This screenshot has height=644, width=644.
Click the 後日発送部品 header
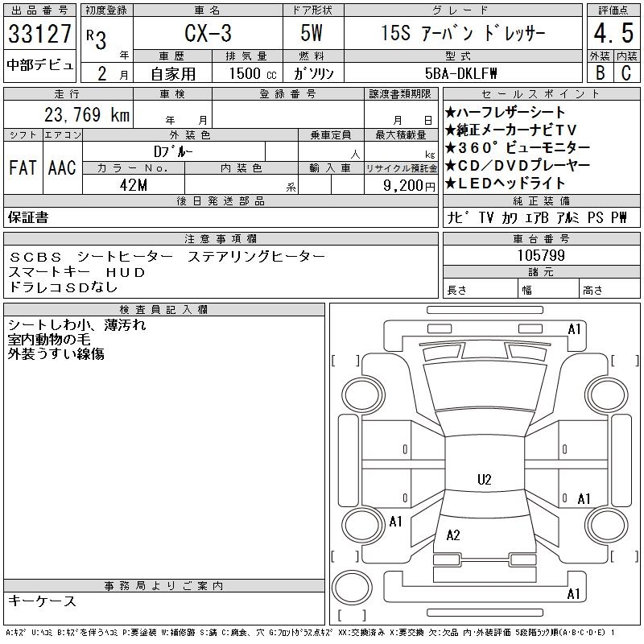(221, 200)
